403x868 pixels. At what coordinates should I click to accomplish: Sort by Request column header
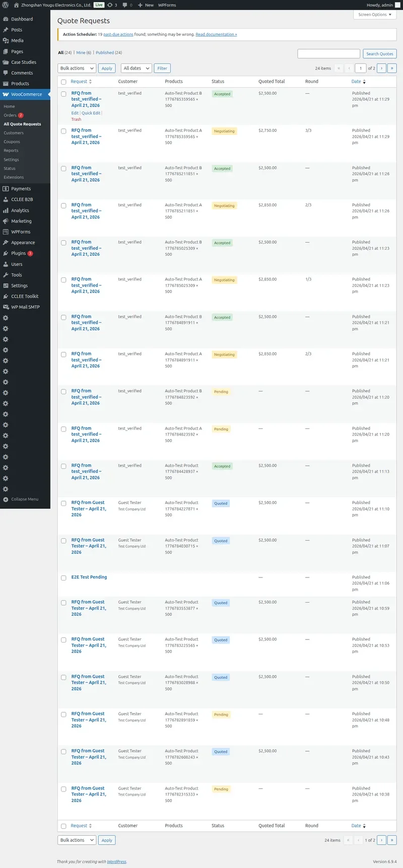(x=81, y=82)
